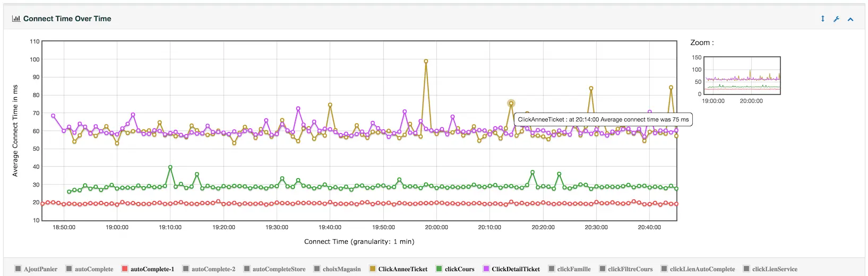Click the Zoom overview mini chart
868x276 pixels.
742,75
